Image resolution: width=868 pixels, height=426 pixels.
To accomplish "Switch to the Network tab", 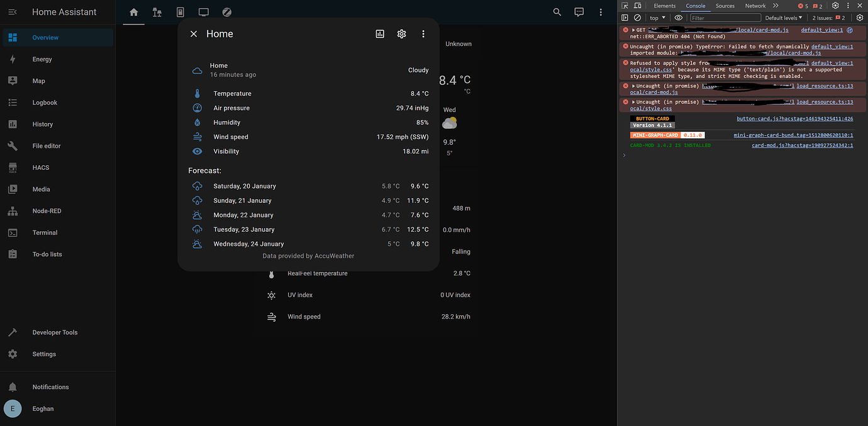I will 755,6.
